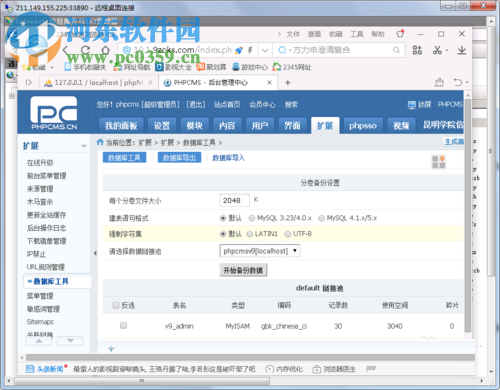The height and width of the screenshot is (390, 500).
Task: Open the phpsso navigation tab
Action: tap(363, 126)
